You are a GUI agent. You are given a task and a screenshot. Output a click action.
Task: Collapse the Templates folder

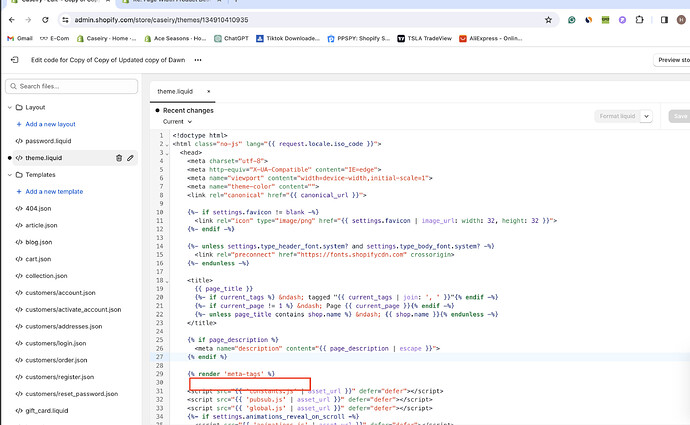point(9,174)
